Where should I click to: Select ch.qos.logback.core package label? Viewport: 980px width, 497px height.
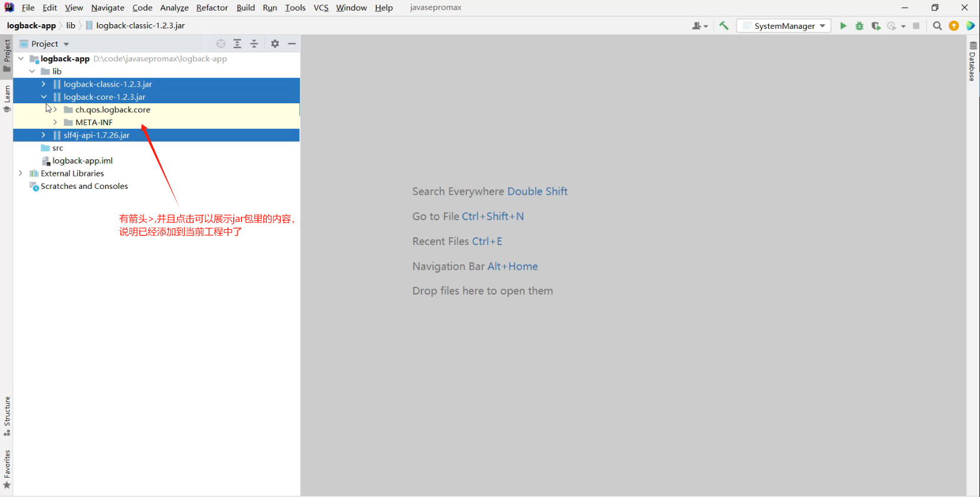113,110
